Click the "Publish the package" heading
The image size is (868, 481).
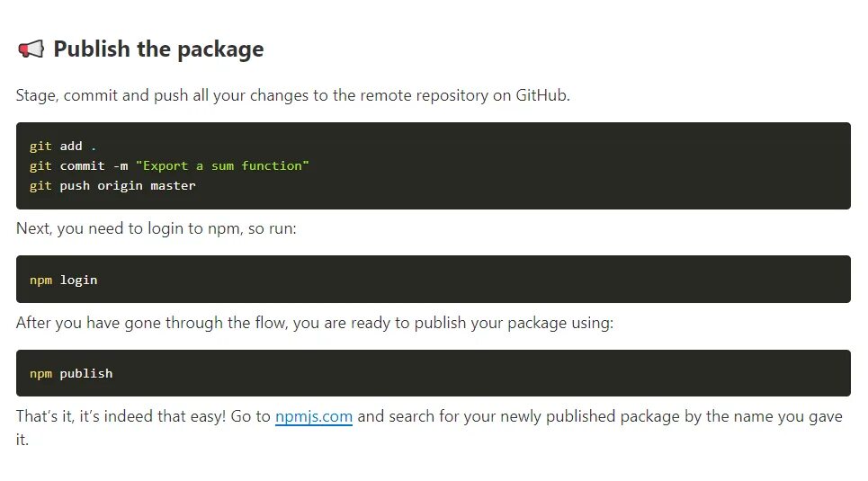158,49
